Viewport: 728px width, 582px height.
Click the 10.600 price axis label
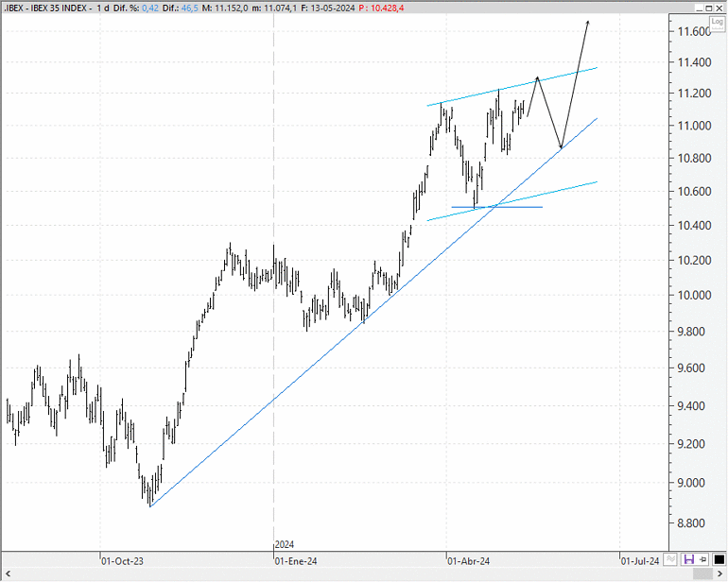[694, 191]
